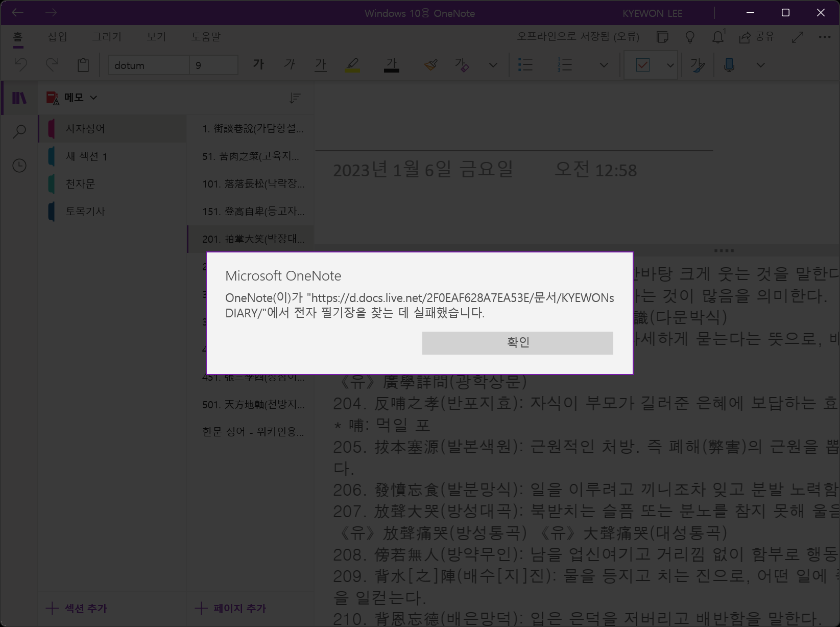Click the note time 오전 12:58
Viewport: 840px width, 627px height.
pyautogui.click(x=595, y=170)
